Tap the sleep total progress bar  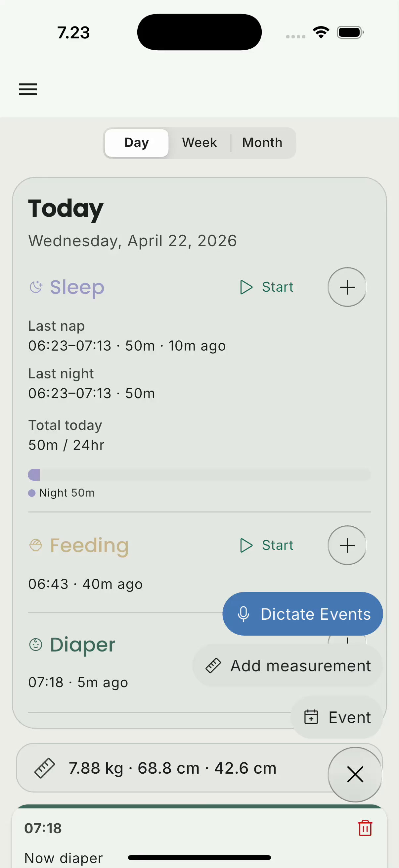coord(199,475)
